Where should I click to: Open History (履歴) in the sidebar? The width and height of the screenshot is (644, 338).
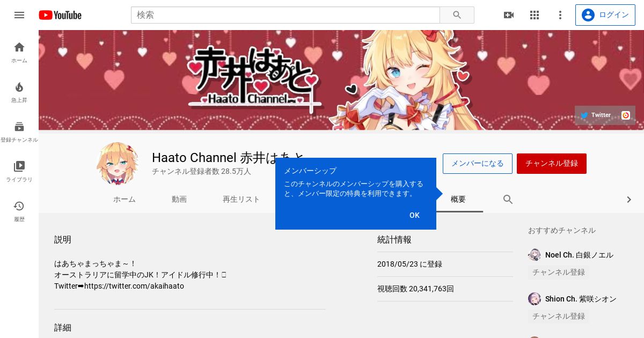coord(19,211)
